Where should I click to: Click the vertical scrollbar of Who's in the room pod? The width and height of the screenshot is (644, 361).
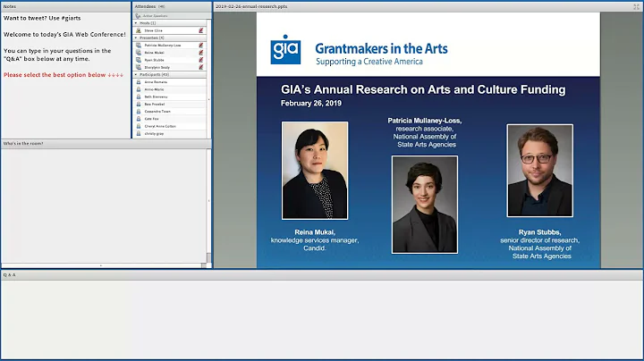pyautogui.click(x=208, y=206)
